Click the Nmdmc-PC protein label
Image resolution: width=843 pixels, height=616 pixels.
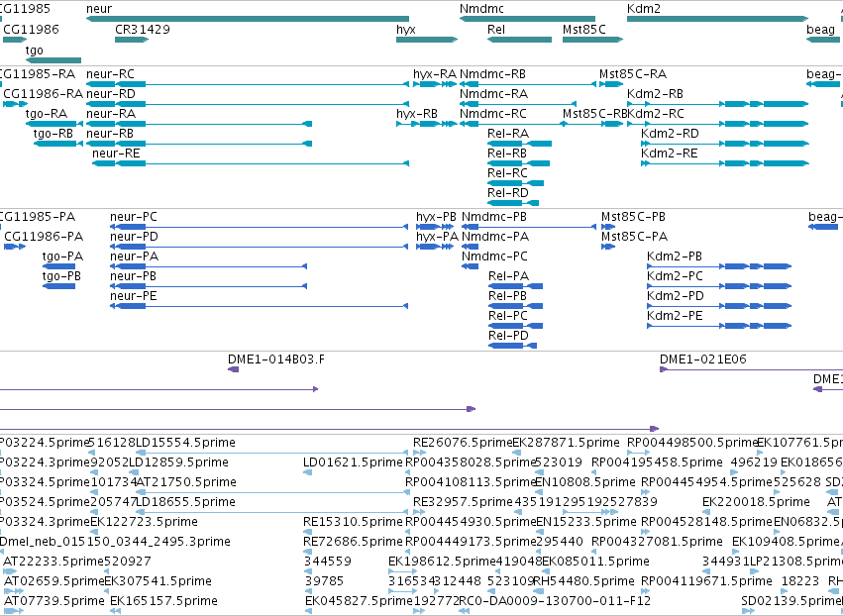pyautogui.click(x=494, y=257)
